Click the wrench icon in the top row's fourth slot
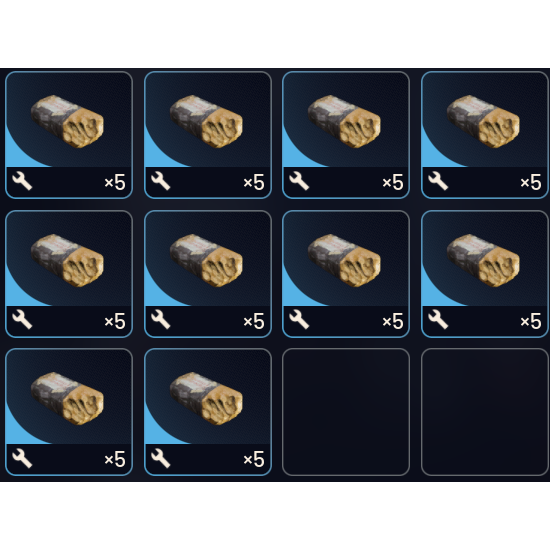Image resolution: width=550 pixels, height=550 pixels. tap(438, 181)
